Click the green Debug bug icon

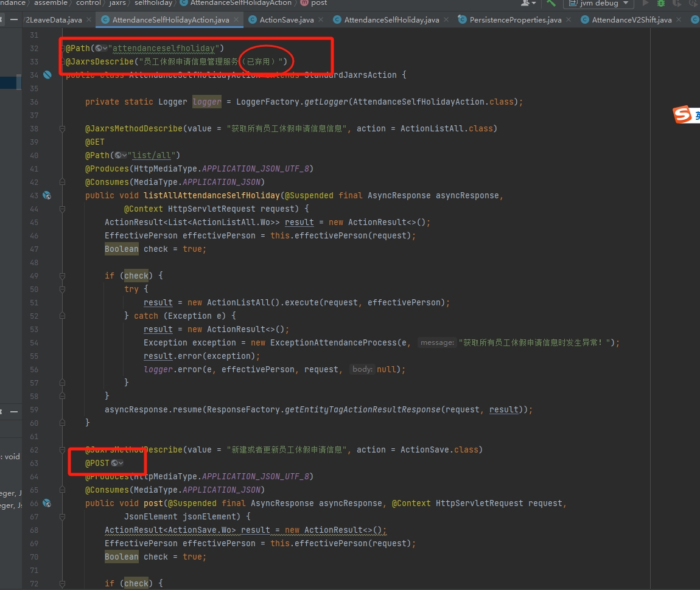click(x=660, y=3)
